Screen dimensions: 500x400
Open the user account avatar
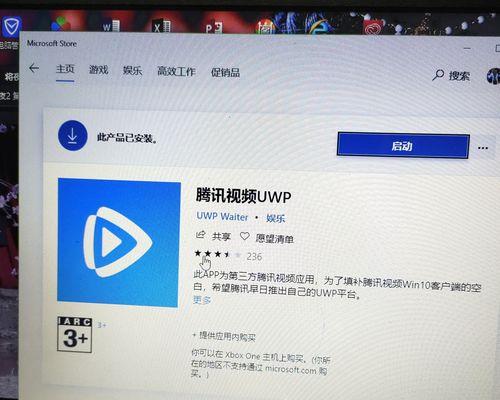click(x=493, y=76)
